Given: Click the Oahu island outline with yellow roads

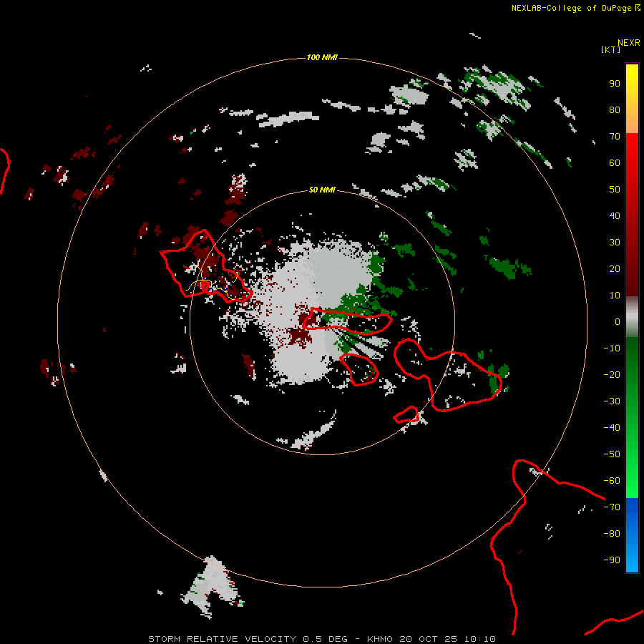Looking at the screenshot, I should [206, 267].
